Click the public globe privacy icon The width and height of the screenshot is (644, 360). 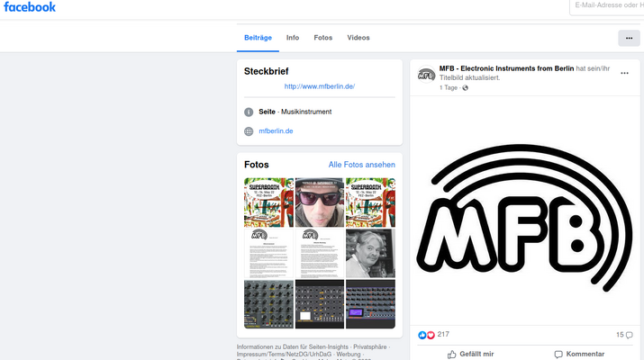click(x=465, y=88)
